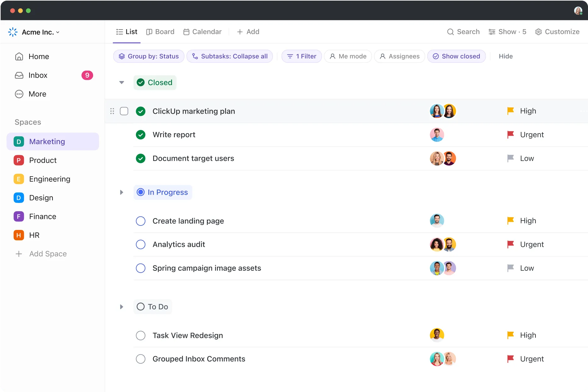
Task: Switch to the List view tab
Action: (x=127, y=32)
